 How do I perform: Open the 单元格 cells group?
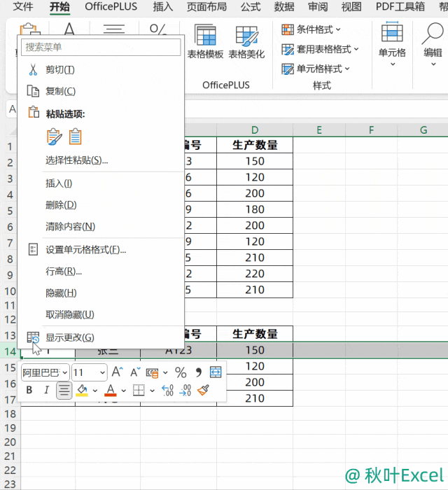[x=392, y=43]
